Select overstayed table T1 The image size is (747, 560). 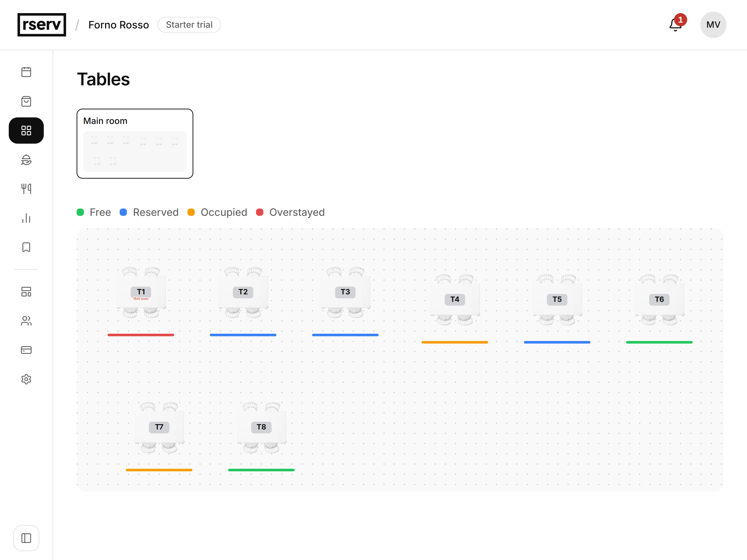pyautogui.click(x=141, y=292)
